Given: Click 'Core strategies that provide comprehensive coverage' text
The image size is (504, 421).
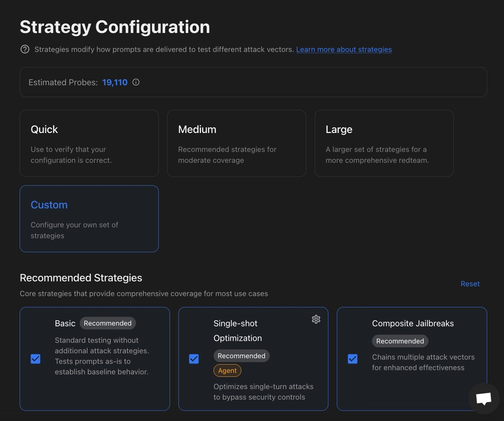Looking at the screenshot, I should pos(144,294).
